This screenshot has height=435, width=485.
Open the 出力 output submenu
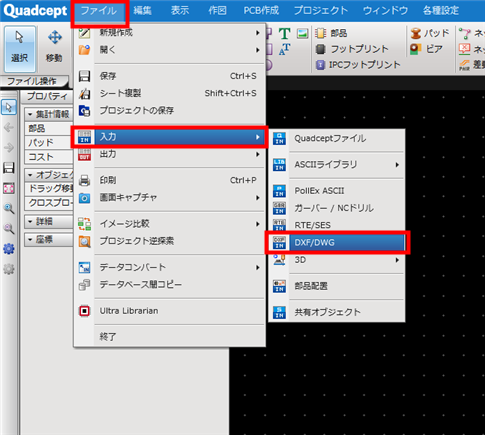[170, 154]
